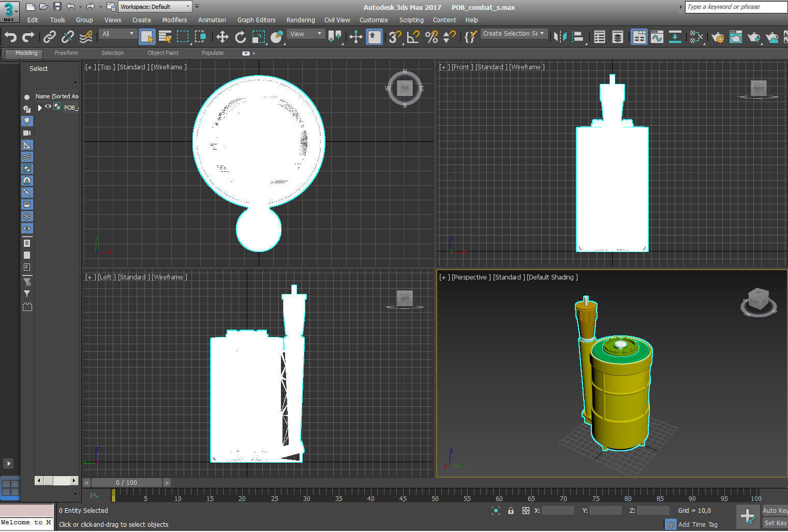The height and width of the screenshot is (532, 788).
Task: Open the Render Setup teapot icon
Action: pyautogui.click(x=718, y=37)
